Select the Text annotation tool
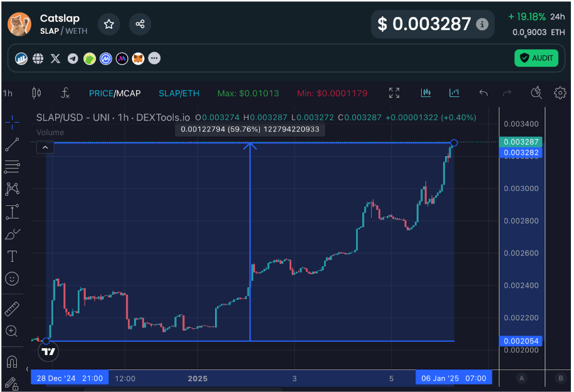The height and width of the screenshot is (392, 574). click(12, 256)
